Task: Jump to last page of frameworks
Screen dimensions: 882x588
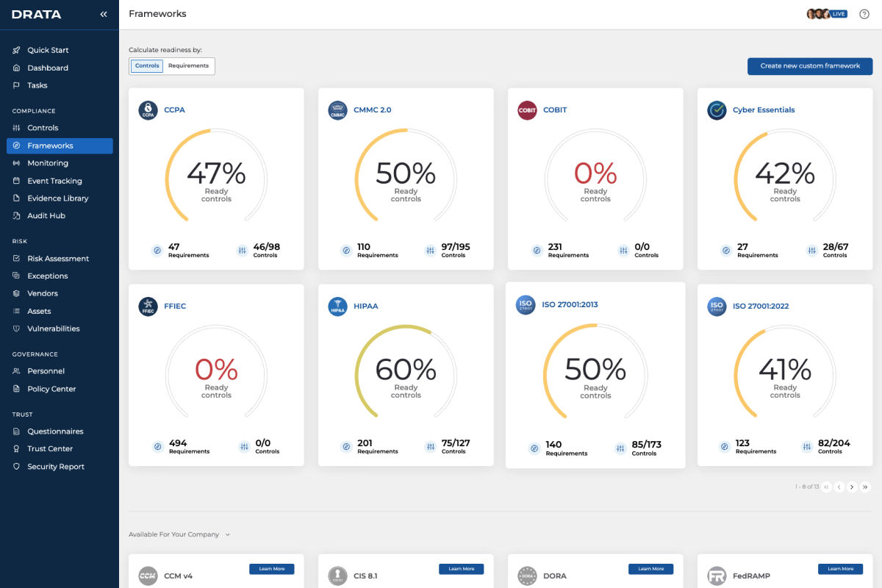Action: (865, 487)
